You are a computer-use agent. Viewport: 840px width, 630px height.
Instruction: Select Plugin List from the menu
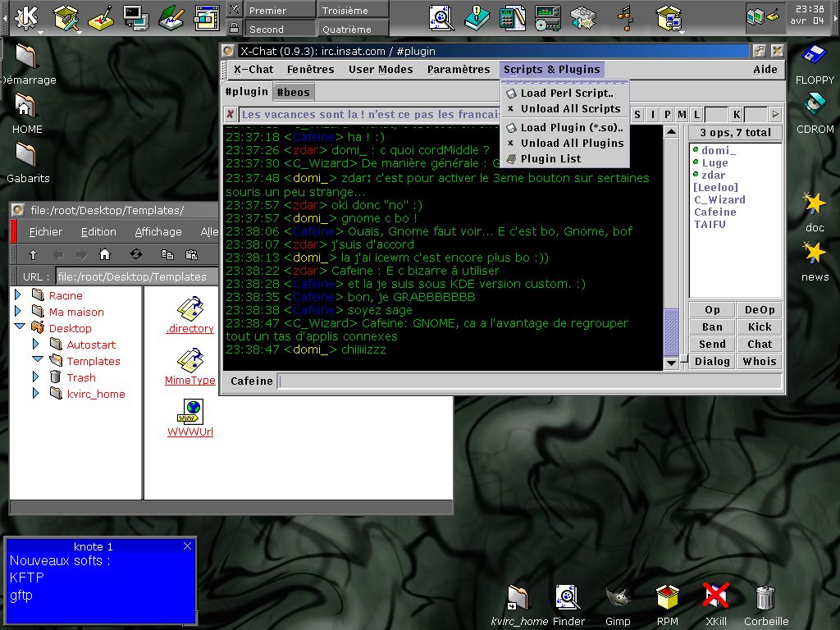click(565, 158)
